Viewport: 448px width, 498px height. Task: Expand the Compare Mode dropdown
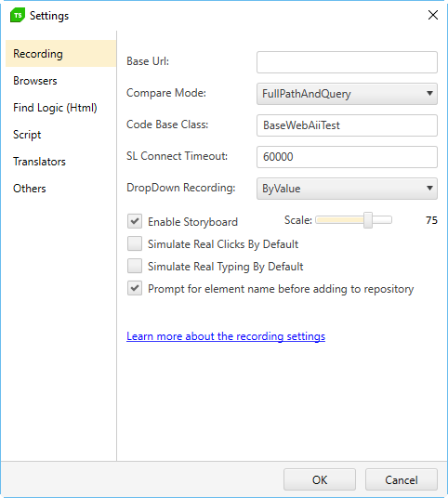tap(347, 94)
